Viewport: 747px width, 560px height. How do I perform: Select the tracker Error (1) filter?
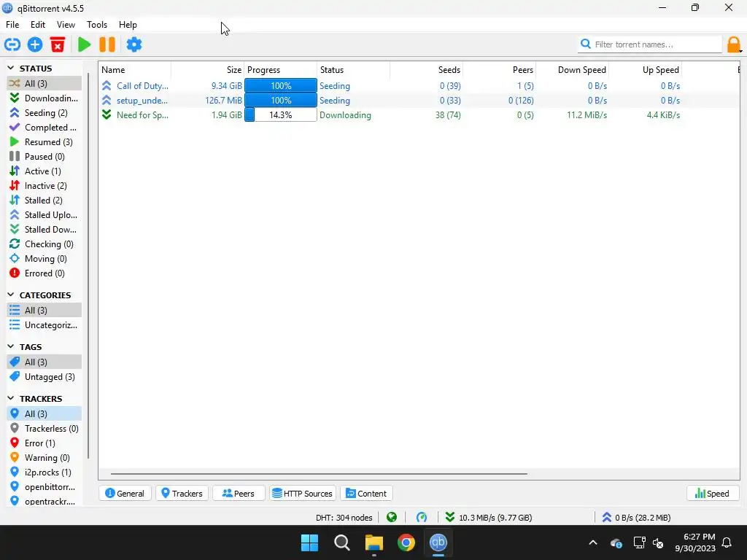[x=44, y=443]
